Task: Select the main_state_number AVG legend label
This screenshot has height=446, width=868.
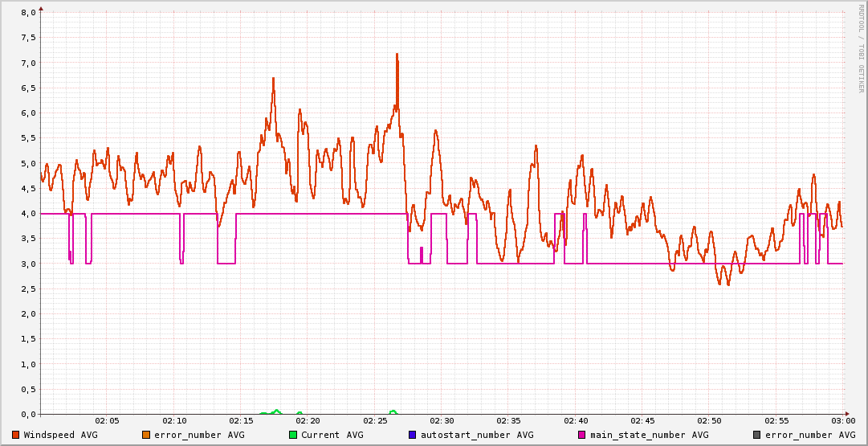Action: coord(649,435)
